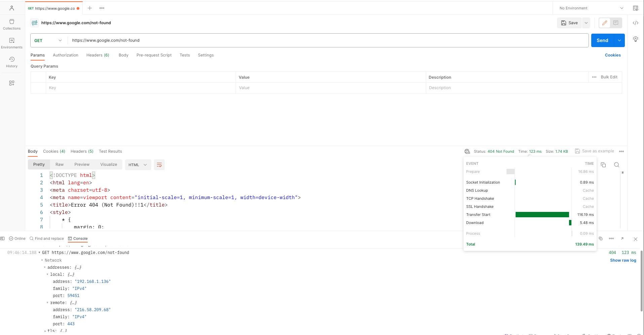
Task: Copy the response body to clipboard
Action: pyautogui.click(x=603, y=165)
